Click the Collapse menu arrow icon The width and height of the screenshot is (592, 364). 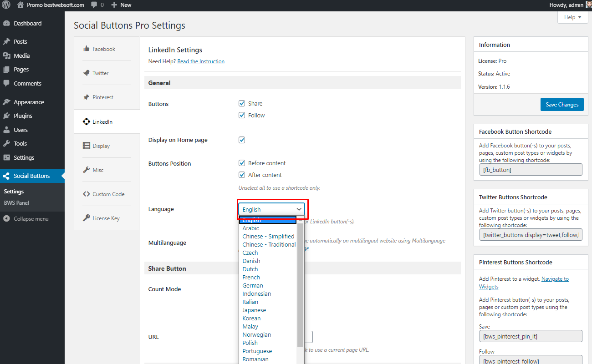tap(6, 219)
